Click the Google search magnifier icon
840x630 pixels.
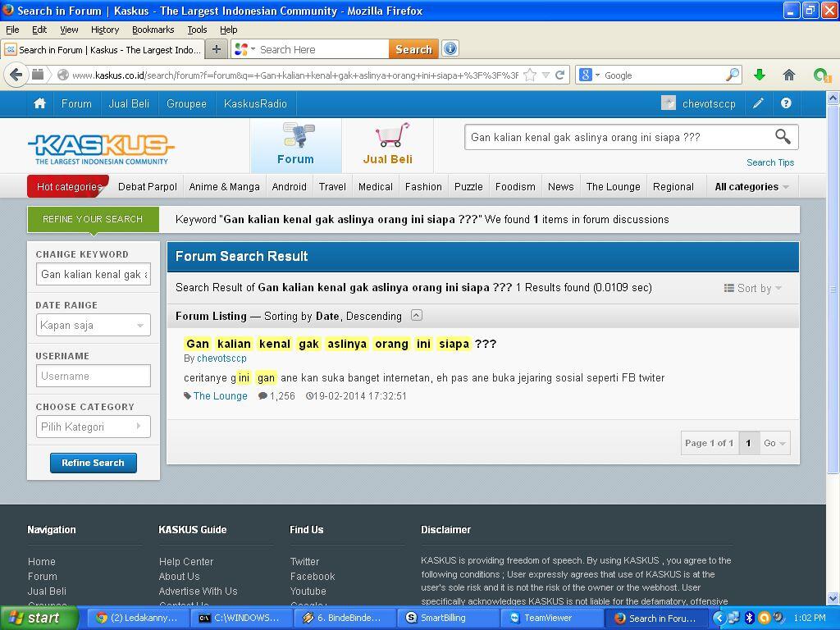732,75
